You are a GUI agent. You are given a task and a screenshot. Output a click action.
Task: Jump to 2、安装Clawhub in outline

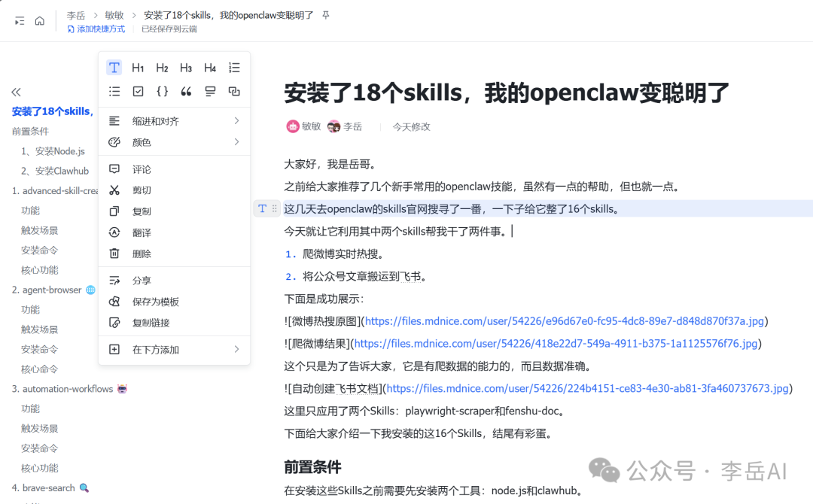click(55, 171)
